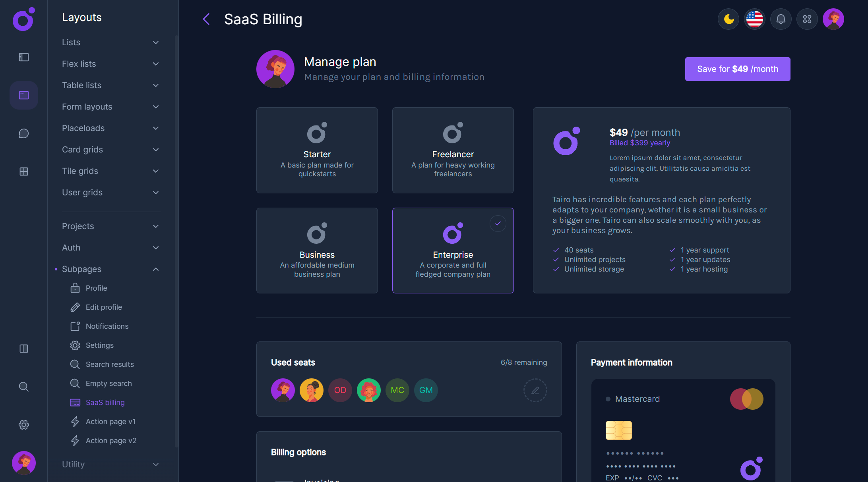Expand the Utility section

click(x=155, y=464)
